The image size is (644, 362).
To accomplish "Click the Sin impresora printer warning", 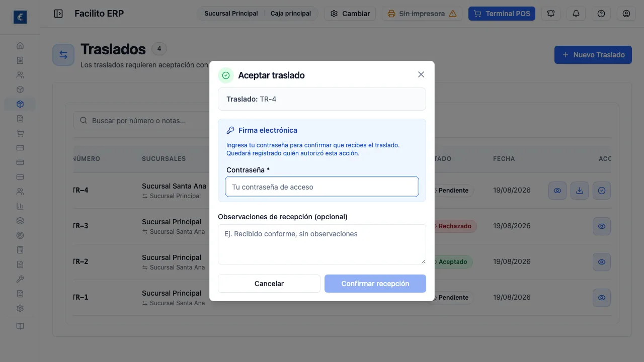I will click(x=422, y=14).
